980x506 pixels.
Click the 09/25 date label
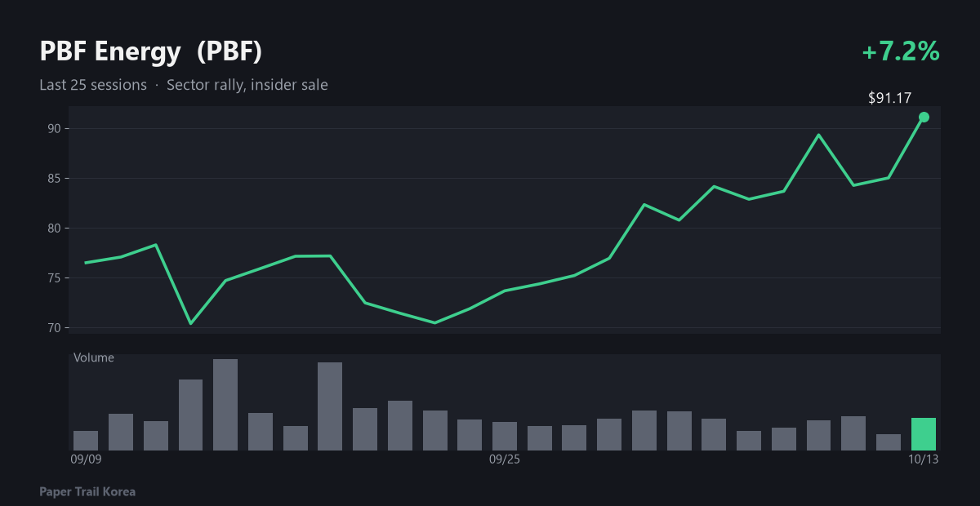click(x=505, y=459)
